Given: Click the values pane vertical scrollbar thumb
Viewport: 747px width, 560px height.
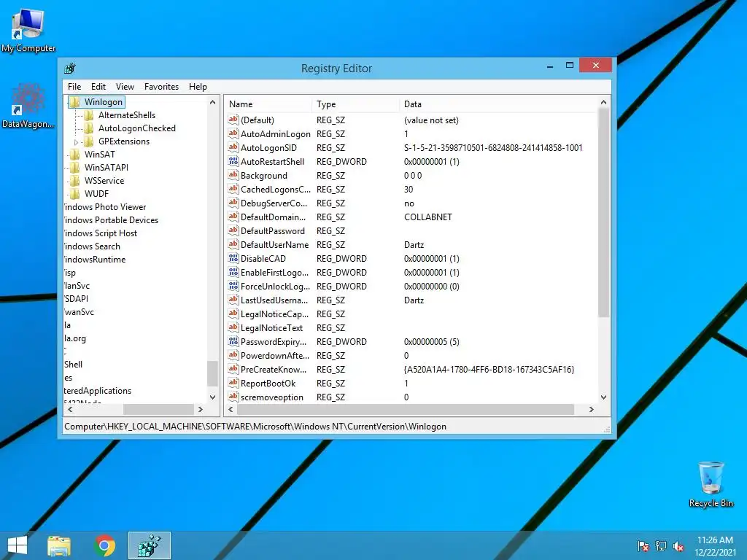Looking at the screenshot, I should click(603, 212).
